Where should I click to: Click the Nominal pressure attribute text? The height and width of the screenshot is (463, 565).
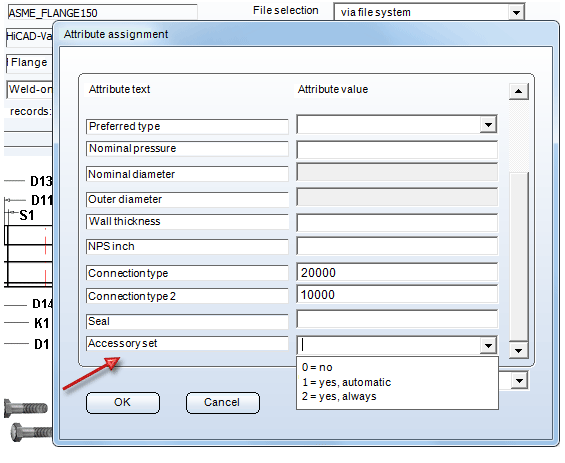[187, 148]
